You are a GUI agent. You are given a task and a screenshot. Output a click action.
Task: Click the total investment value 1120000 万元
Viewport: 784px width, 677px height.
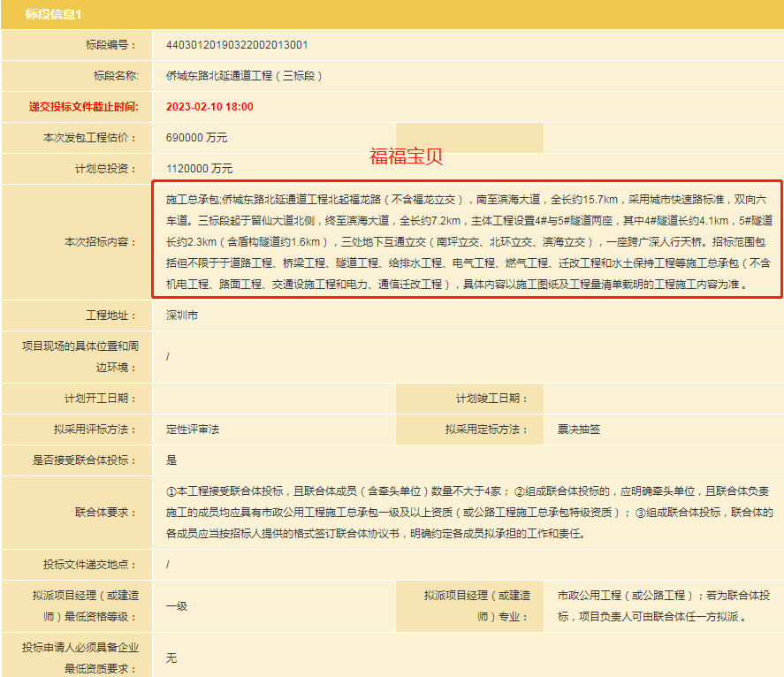click(200, 169)
